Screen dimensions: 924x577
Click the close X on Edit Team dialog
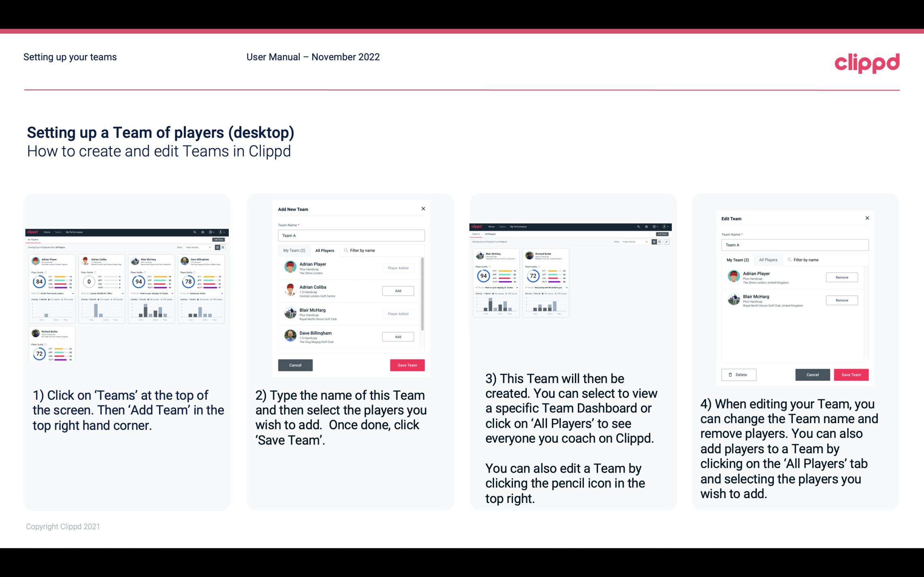point(867,218)
